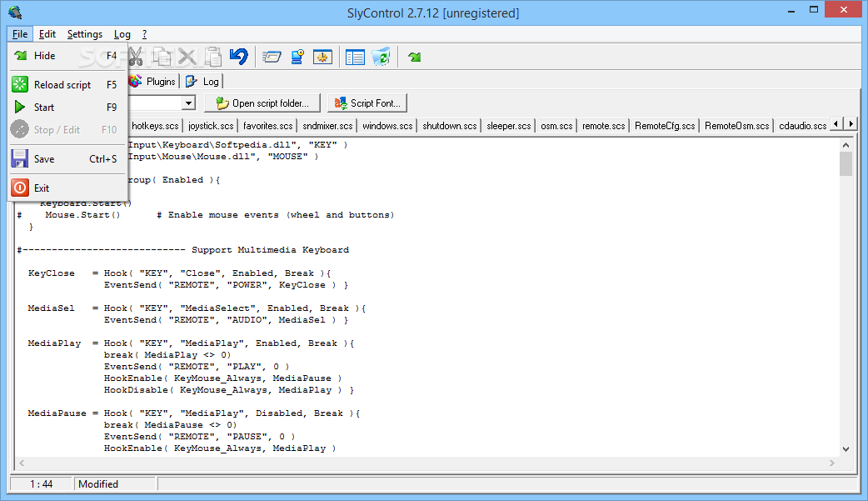Open the ? help menu
The image size is (868, 501).
coord(144,34)
